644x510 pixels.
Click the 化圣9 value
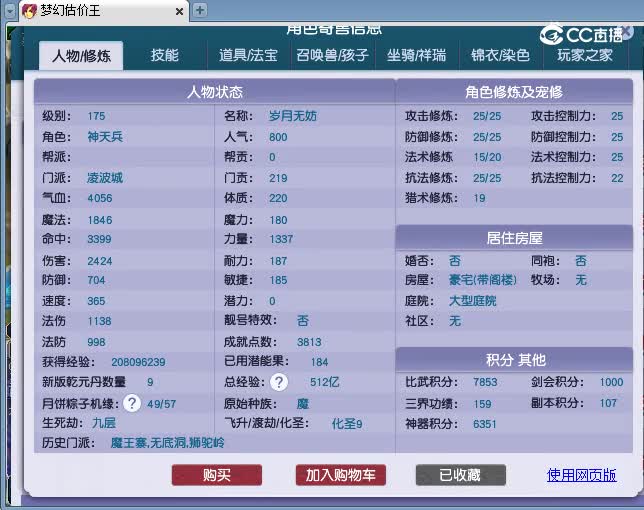pyautogui.click(x=347, y=424)
